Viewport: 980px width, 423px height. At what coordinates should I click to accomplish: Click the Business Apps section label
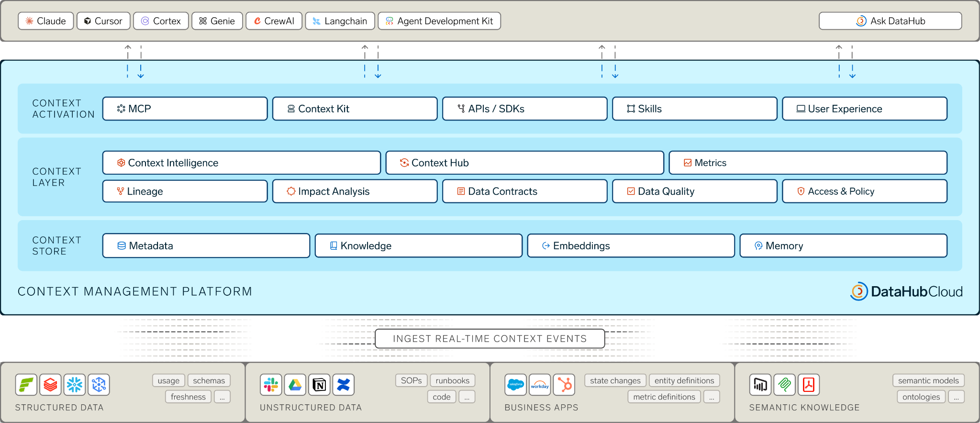click(x=542, y=408)
